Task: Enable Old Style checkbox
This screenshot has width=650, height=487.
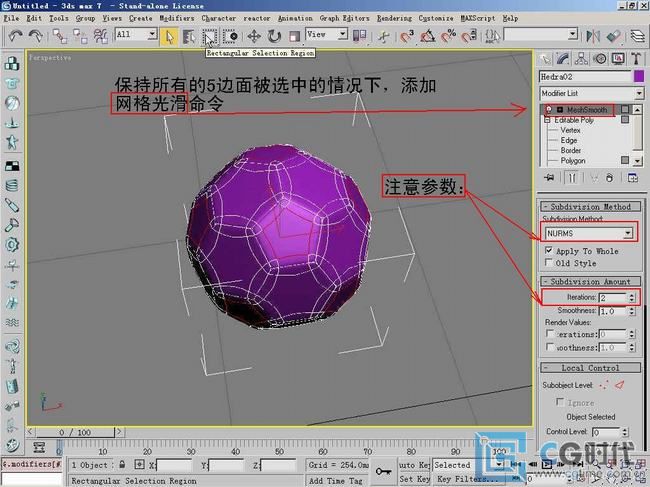Action: pos(548,262)
